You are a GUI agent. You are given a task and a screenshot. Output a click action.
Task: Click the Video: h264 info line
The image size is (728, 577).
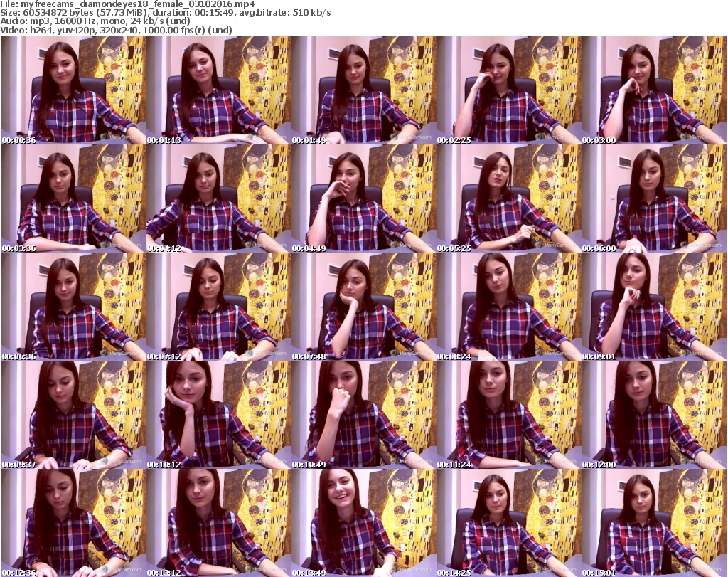pyautogui.click(x=116, y=30)
